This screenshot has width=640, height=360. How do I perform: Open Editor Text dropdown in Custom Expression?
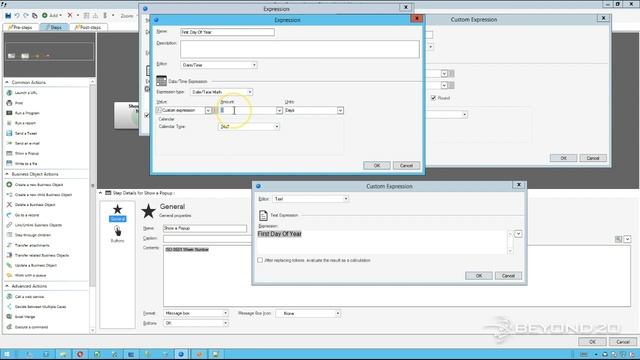coord(346,199)
